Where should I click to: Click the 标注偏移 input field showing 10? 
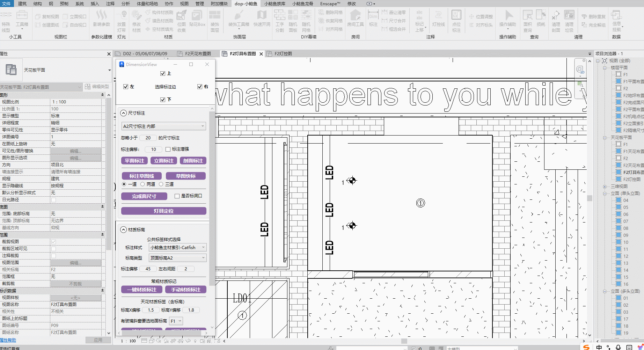click(153, 150)
